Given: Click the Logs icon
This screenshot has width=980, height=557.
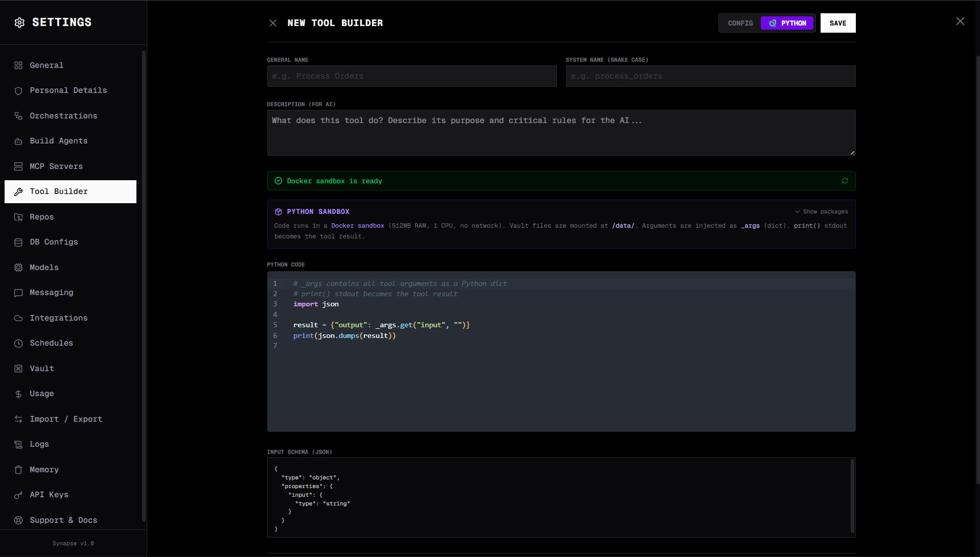Looking at the screenshot, I should (x=18, y=444).
